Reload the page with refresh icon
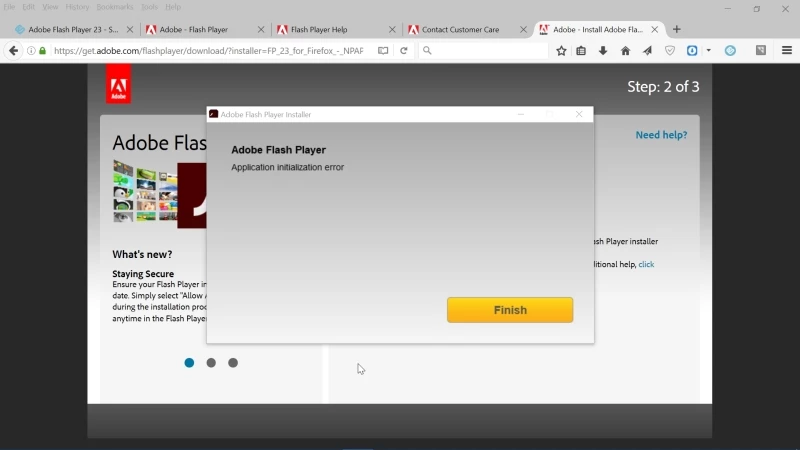Image resolution: width=800 pixels, height=450 pixels. tap(404, 51)
